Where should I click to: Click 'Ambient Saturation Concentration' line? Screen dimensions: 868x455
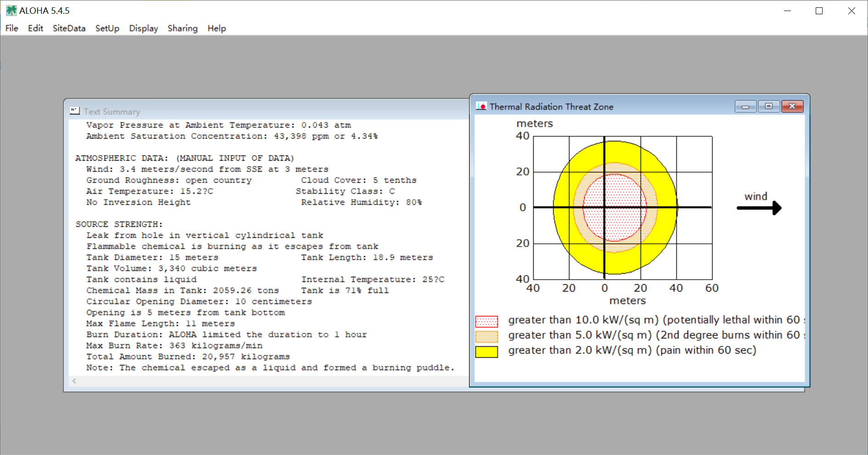(232, 136)
